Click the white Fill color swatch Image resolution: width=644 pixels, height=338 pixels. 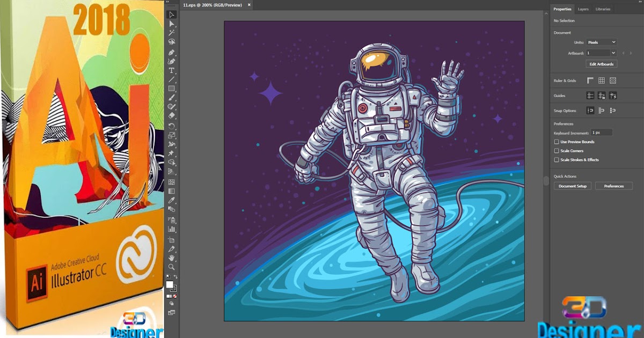tap(170, 284)
